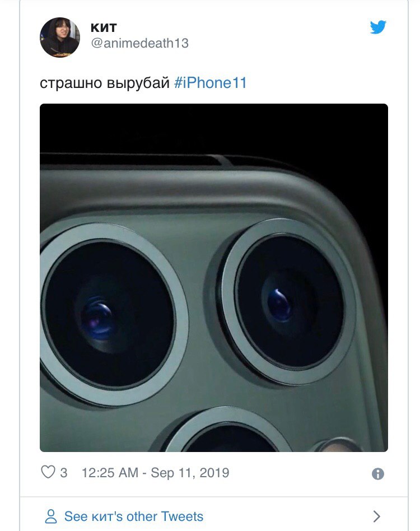Click the right chevron arrow in footer
Viewport: 420px width, 531px height.
(x=376, y=516)
